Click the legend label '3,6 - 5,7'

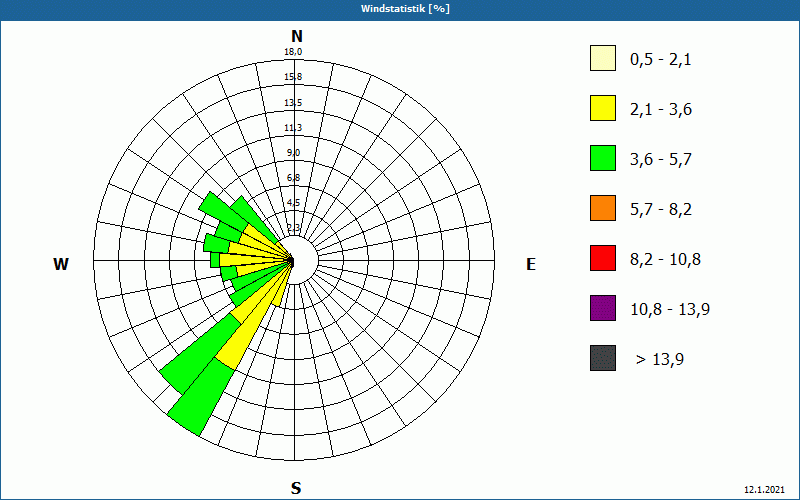click(x=661, y=160)
